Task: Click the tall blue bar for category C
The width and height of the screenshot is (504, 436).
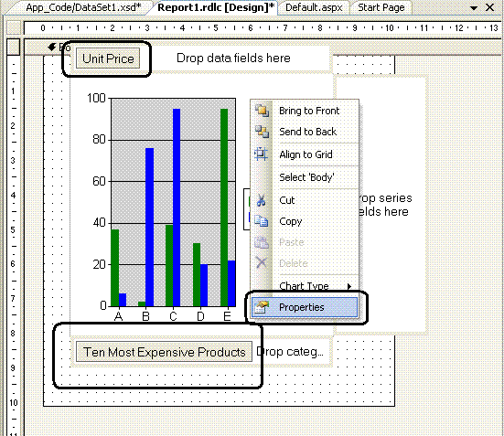Action: [177, 207]
